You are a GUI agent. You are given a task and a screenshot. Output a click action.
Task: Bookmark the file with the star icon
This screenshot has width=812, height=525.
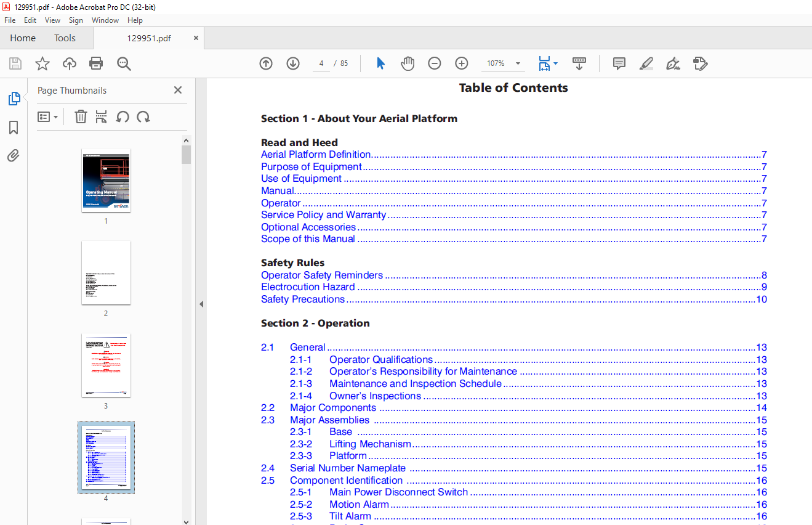click(x=42, y=63)
